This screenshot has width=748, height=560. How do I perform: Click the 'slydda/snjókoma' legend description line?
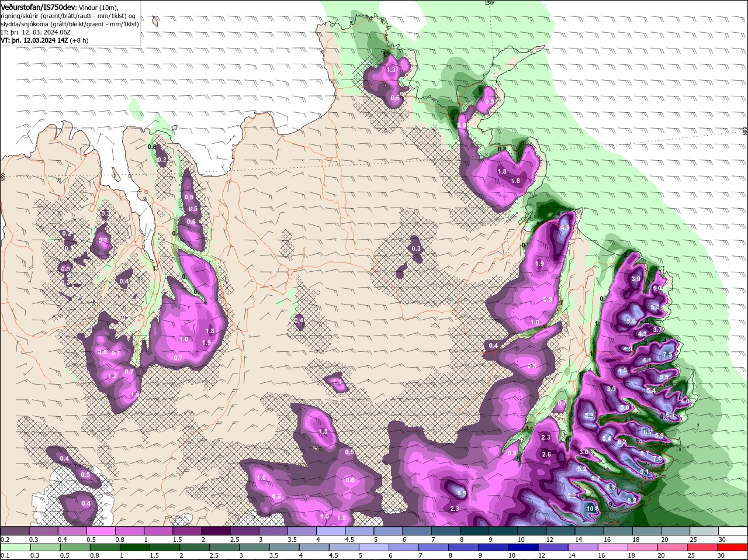(x=70, y=24)
